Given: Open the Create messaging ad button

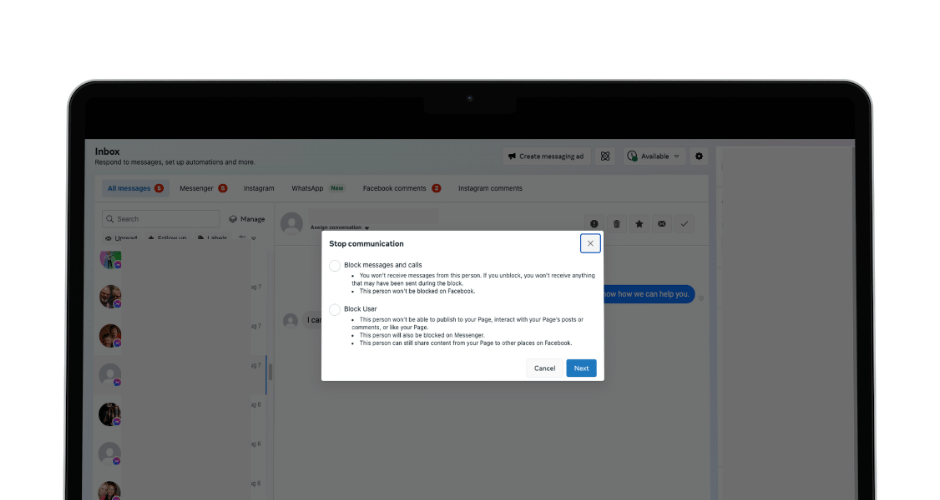Looking at the screenshot, I should tap(546, 156).
